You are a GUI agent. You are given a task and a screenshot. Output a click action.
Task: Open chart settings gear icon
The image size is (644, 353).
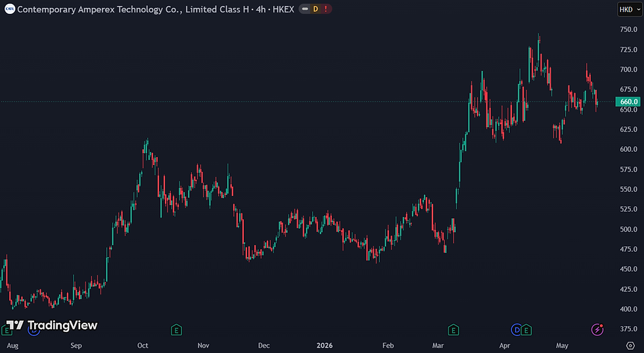click(x=630, y=346)
